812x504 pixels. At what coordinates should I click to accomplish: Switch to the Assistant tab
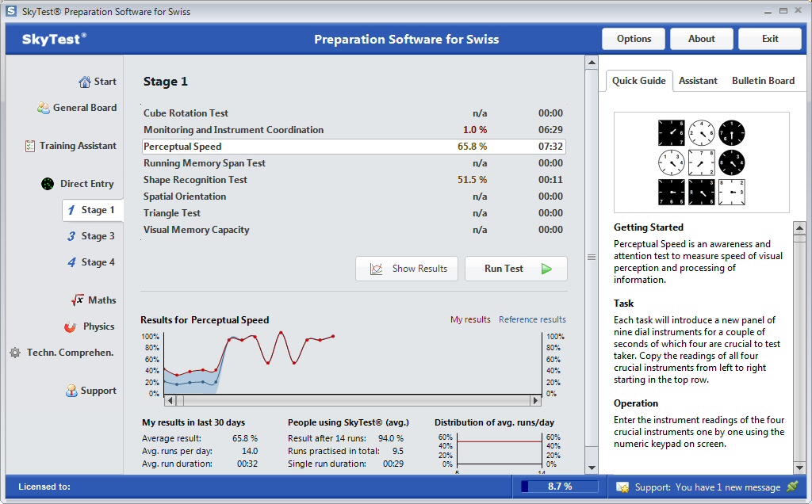(698, 81)
